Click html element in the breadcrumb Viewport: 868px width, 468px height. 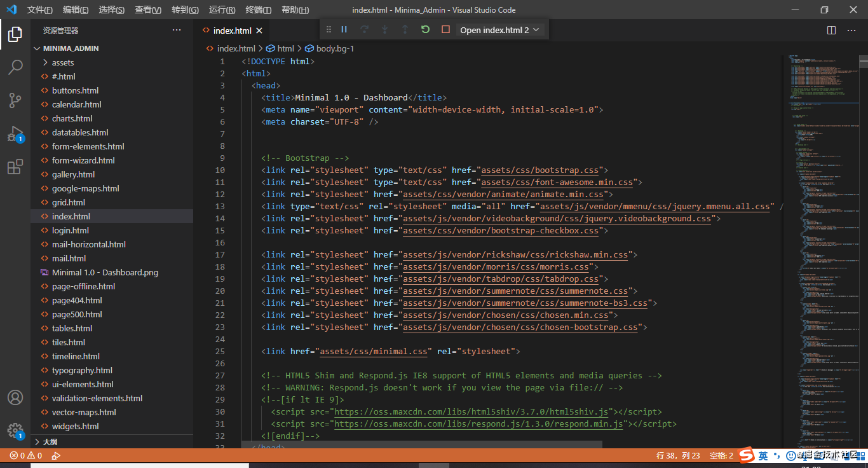285,48
